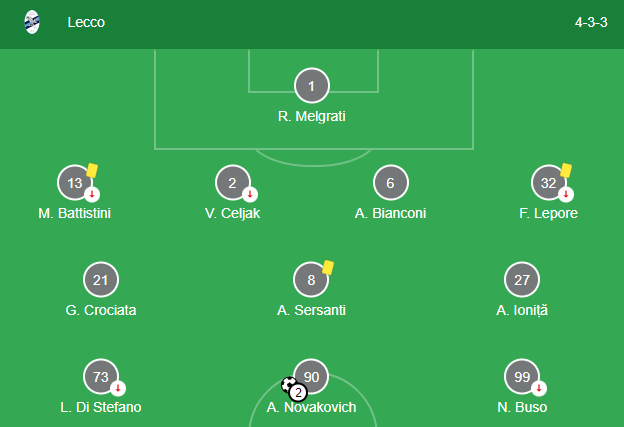Viewport: 624px width, 427px height.
Task: Click L. Di Stefano's number 73 badge
Action: [x=101, y=377]
